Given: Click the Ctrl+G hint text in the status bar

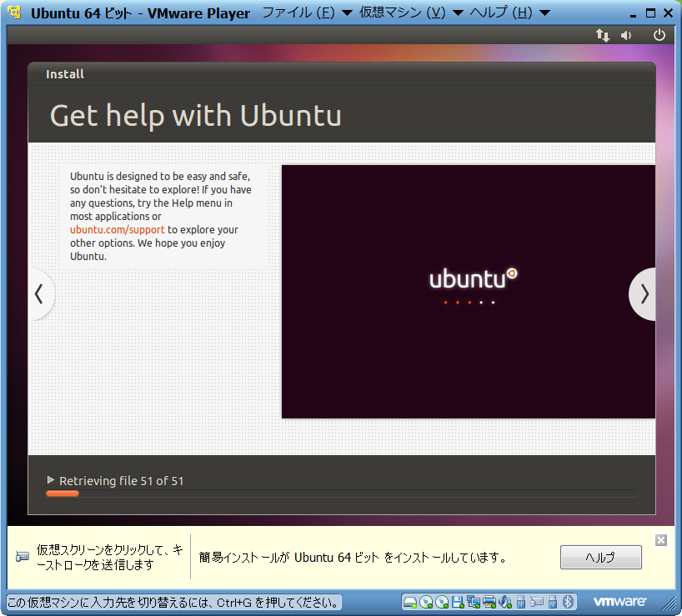Looking at the screenshot, I should [x=174, y=603].
